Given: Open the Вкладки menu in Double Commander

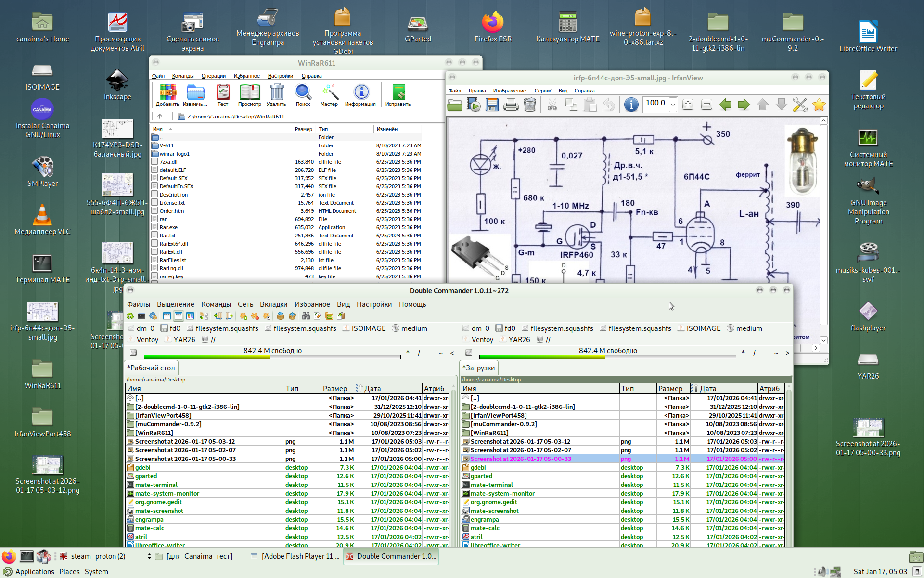Looking at the screenshot, I should [273, 304].
